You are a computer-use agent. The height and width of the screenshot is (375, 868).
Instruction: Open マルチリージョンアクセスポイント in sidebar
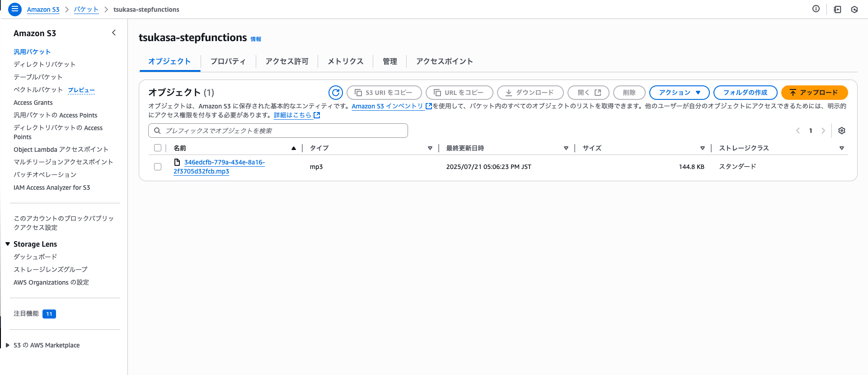63,162
